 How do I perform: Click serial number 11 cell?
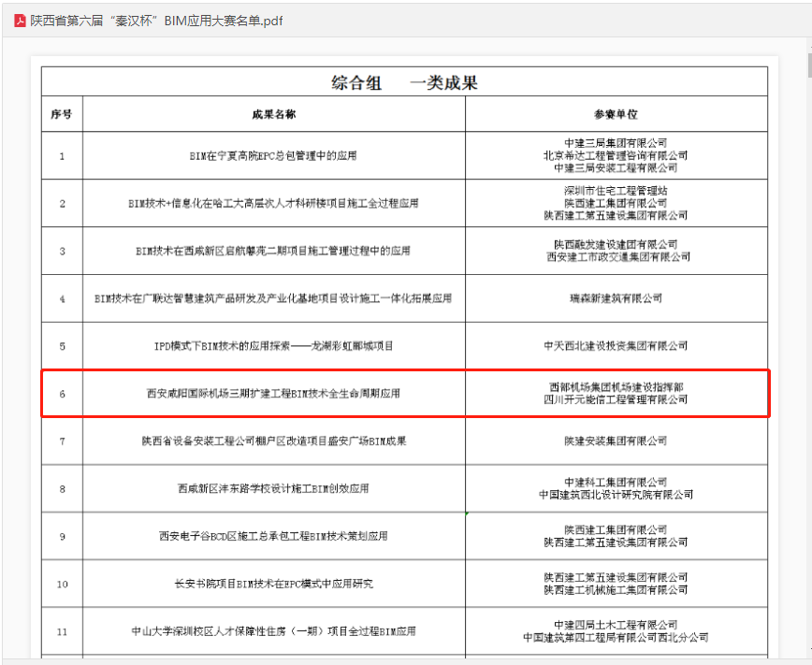pyautogui.click(x=62, y=632)
